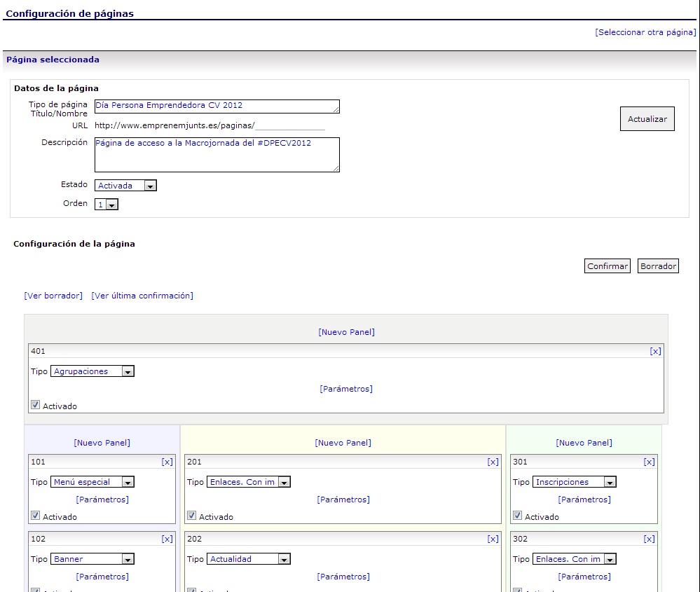Screen dimensions: 700x592
Task: Click the Borrador button
Action: 658,266
